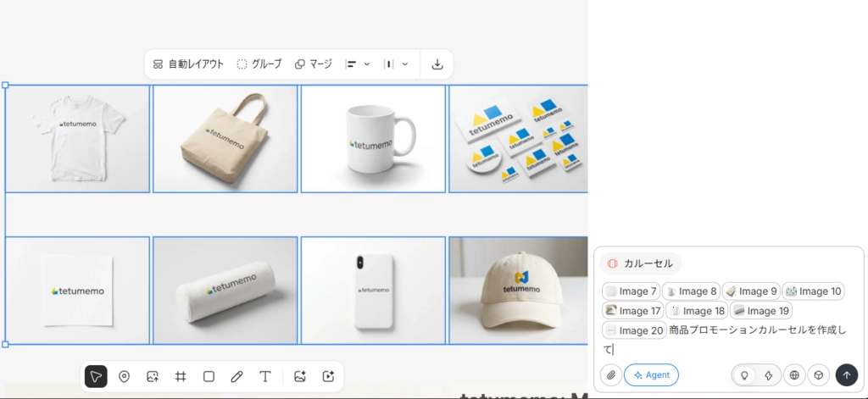Select the cursor pointer tool

point(96,377)
